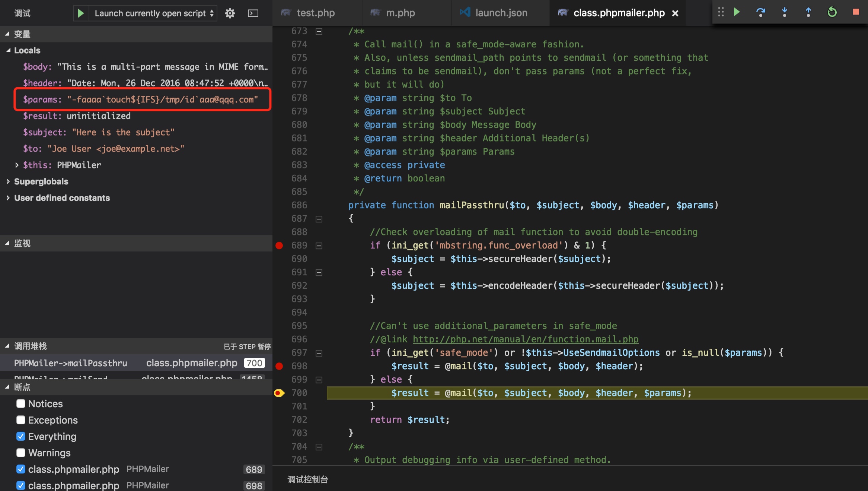The width and height of the screenshot is (868, 491).
Task: Select the $to variable row
Action: pos(136,149)
